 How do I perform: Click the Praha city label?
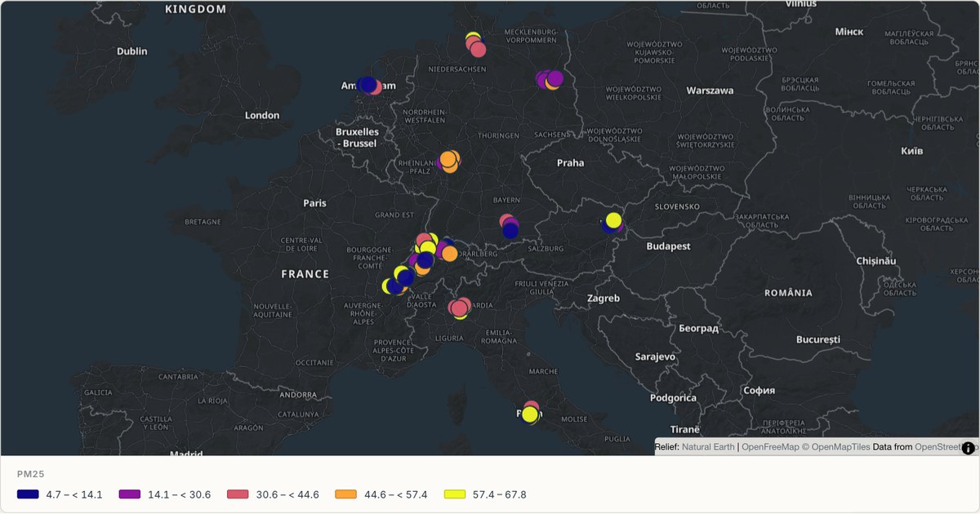tap(571, 162)
